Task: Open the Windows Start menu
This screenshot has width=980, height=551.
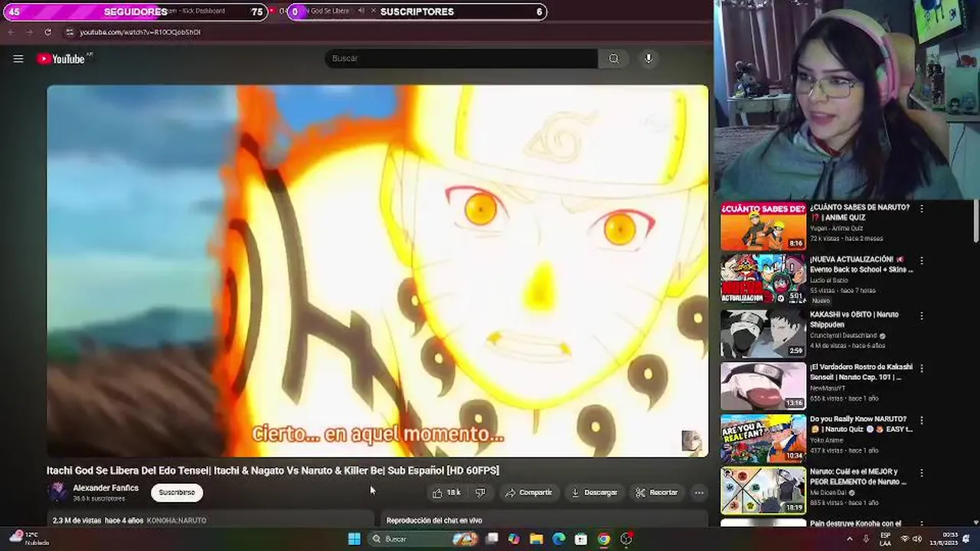Action: click(354, 539)
